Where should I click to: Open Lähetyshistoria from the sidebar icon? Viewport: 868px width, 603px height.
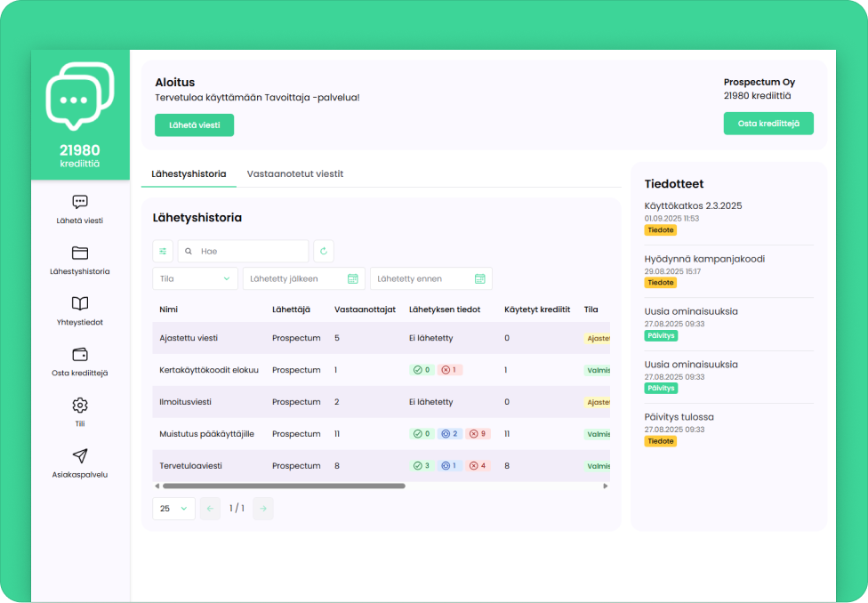(x=79, y=253)
